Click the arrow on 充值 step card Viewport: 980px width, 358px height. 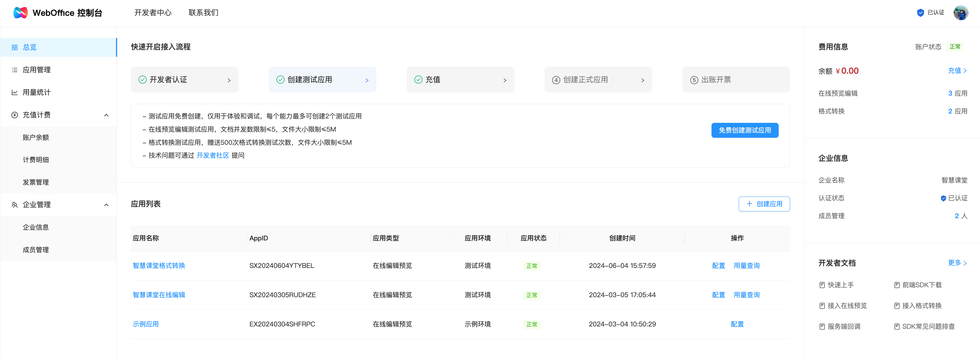(x=505, y=80)
